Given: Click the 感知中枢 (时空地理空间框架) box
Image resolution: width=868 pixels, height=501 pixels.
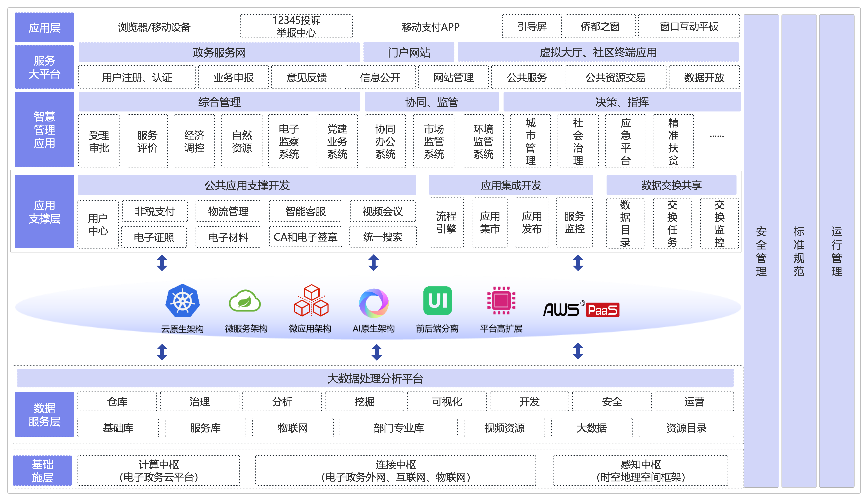Looking at the screenshot, I should coord(641,471).
